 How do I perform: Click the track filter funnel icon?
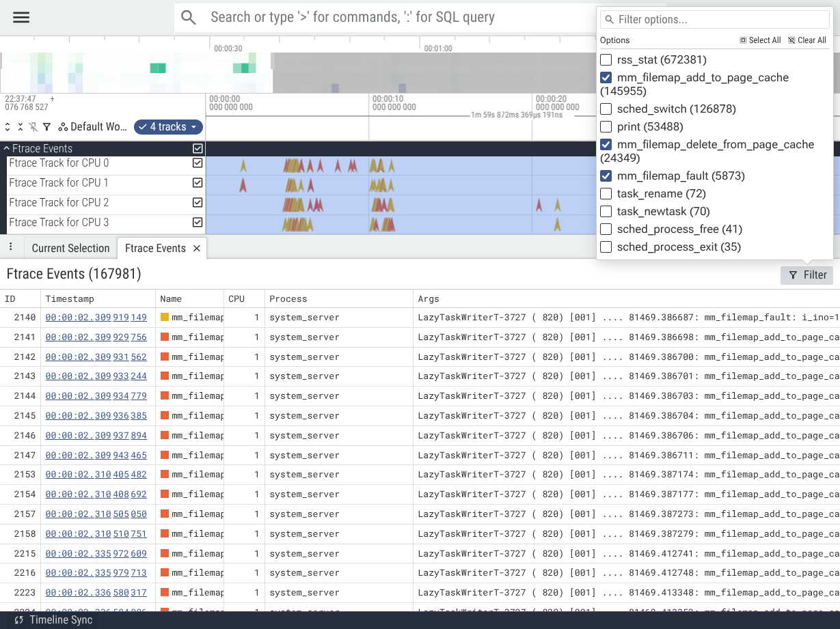click(46, 127)
